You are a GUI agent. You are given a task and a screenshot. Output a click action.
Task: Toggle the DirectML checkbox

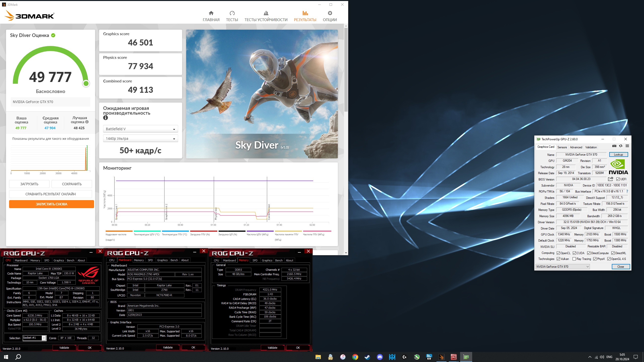(x=613, y=253)
